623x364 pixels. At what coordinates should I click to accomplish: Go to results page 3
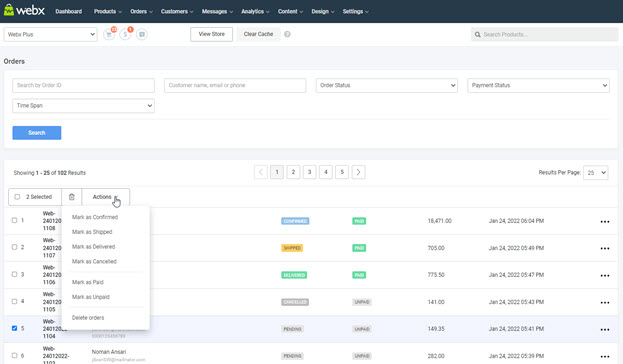(310, 172)
